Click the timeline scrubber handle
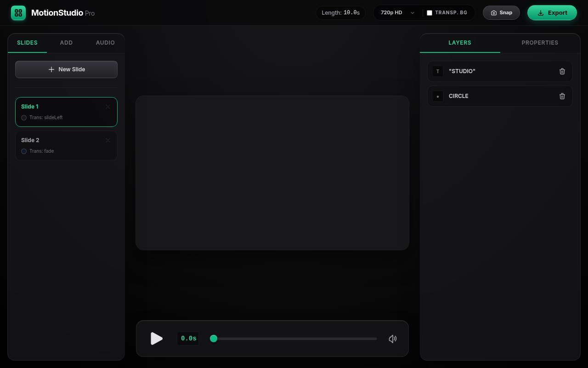This screenshot has height=368, width=588. coord(214,339)
